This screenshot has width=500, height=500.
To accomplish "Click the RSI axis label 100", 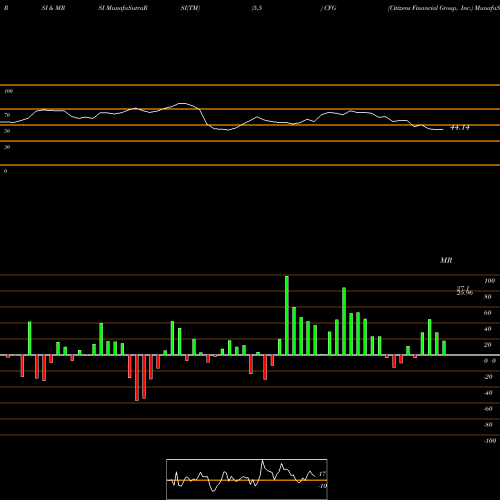I will (9, 91).
